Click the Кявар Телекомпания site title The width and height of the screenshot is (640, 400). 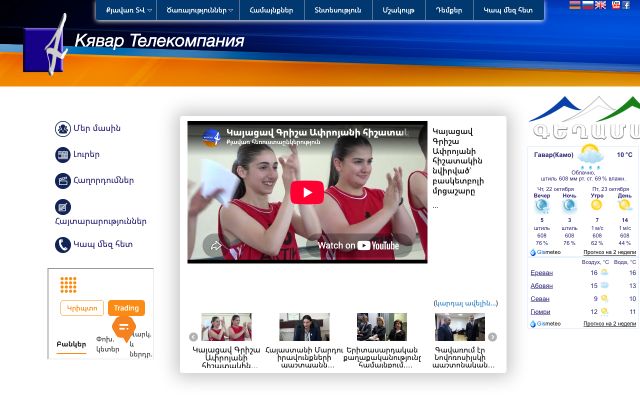click(x=160, y=41)
